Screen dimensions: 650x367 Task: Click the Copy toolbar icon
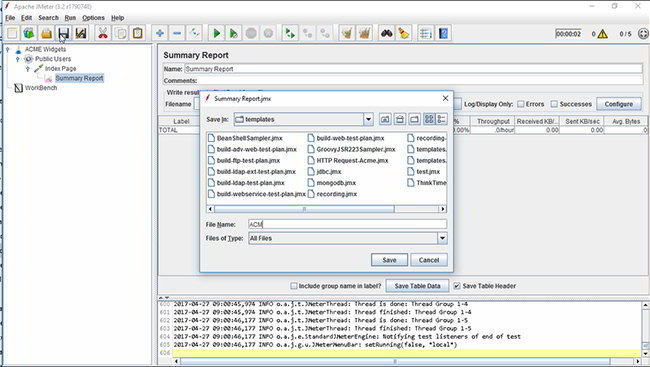pos(120,33)
